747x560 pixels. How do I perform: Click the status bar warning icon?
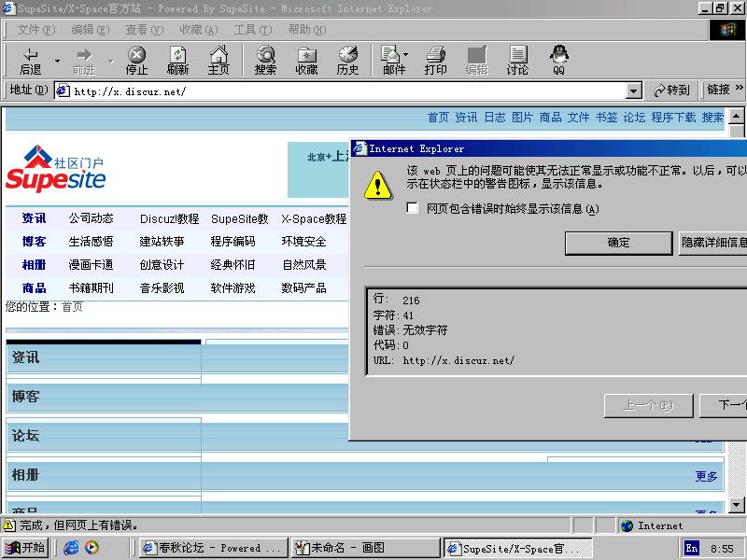click(9, 525)
